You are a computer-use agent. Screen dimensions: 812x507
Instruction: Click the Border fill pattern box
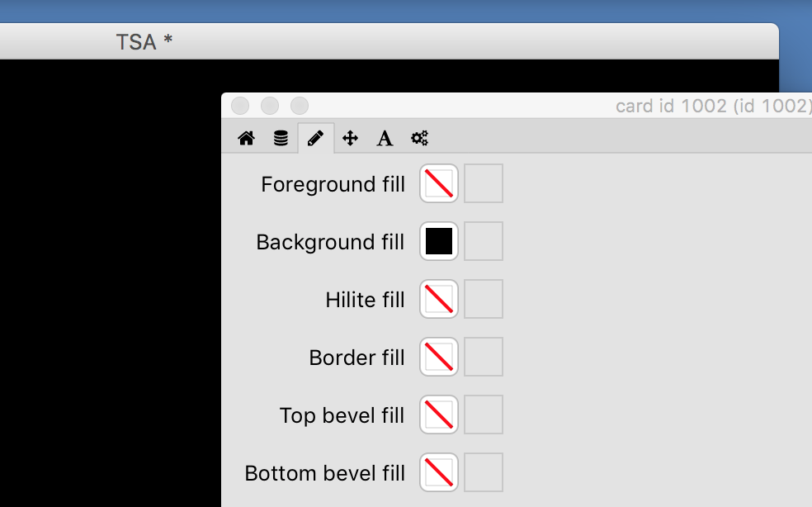pyautogui.click(x=484, y=357)
